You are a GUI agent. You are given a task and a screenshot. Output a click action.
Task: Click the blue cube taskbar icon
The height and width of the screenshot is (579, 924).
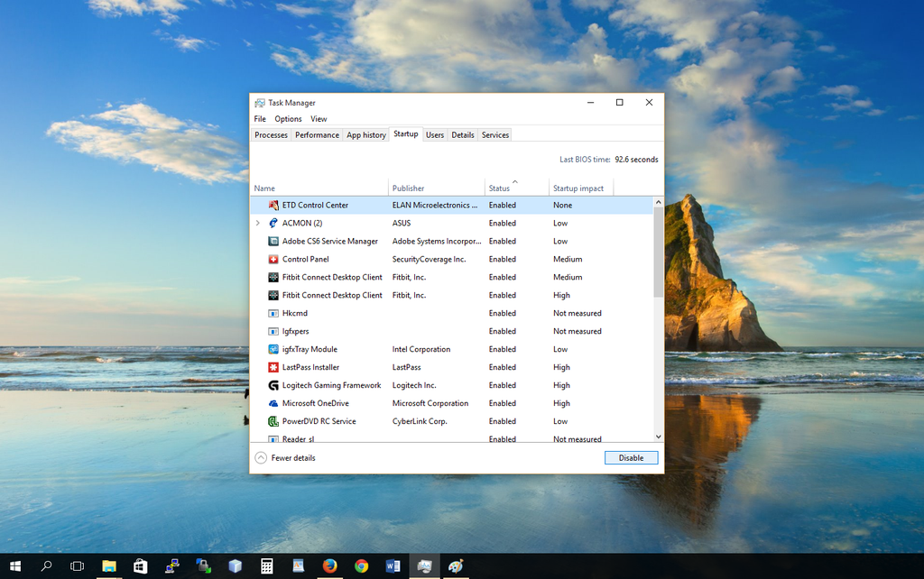236,566
